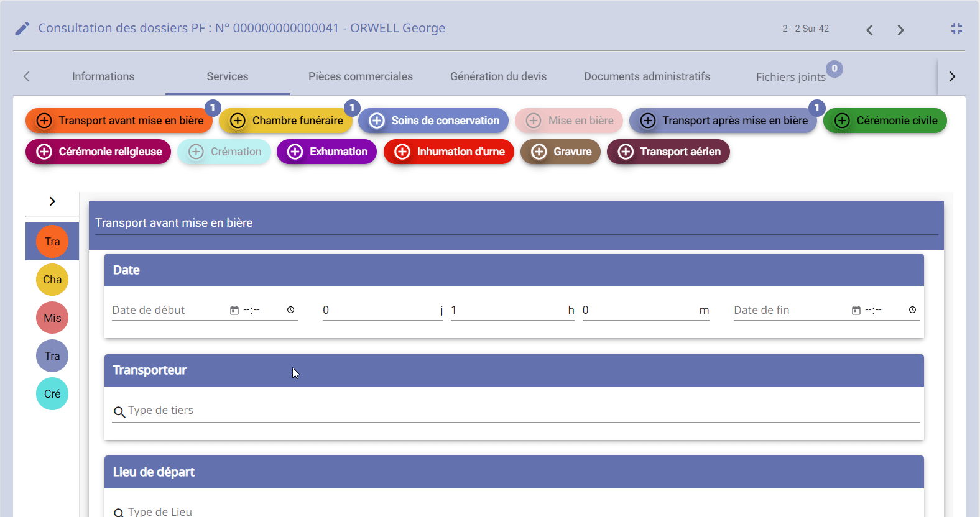
Task: Select the orange Tra sidebar circle
Action: click(52, 242)
